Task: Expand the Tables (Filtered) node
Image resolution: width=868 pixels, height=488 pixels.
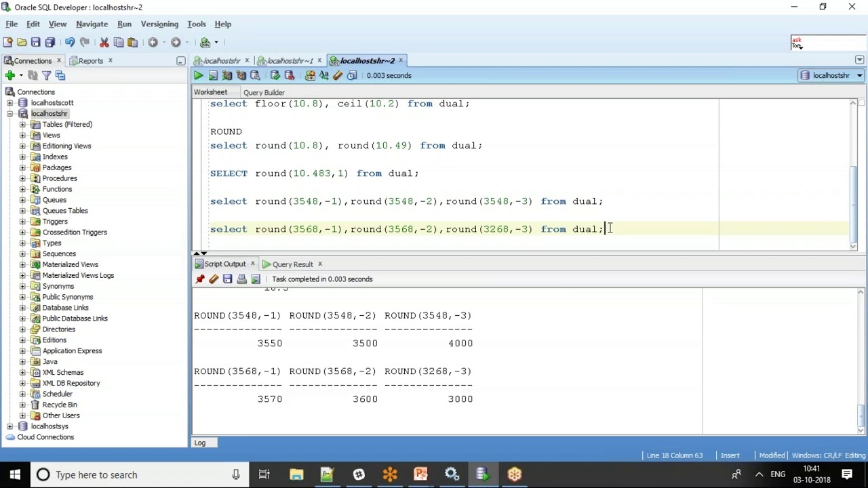Action: pyautogui.click(x=22, y=125)
